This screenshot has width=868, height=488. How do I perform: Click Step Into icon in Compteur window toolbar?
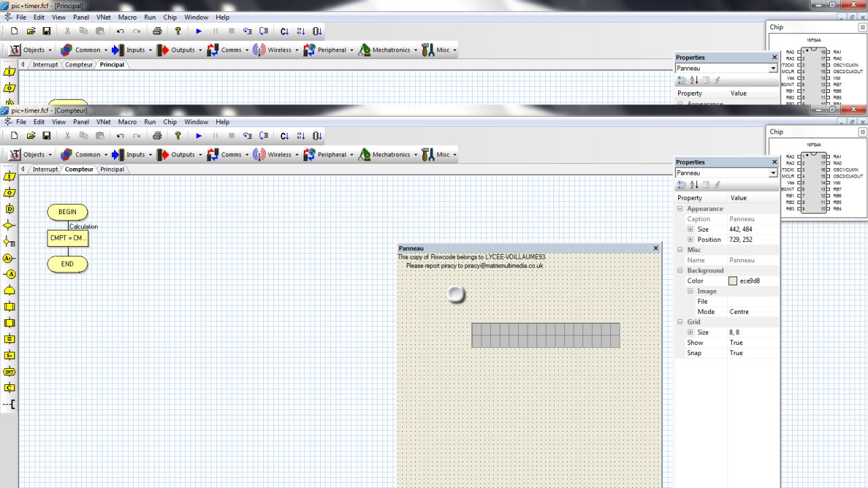248,136
